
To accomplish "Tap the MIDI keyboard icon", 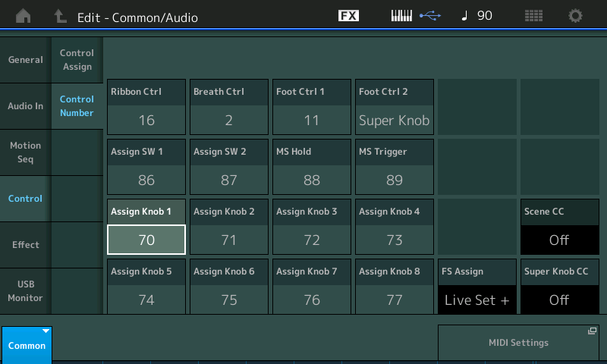I will tap(402, 16).
